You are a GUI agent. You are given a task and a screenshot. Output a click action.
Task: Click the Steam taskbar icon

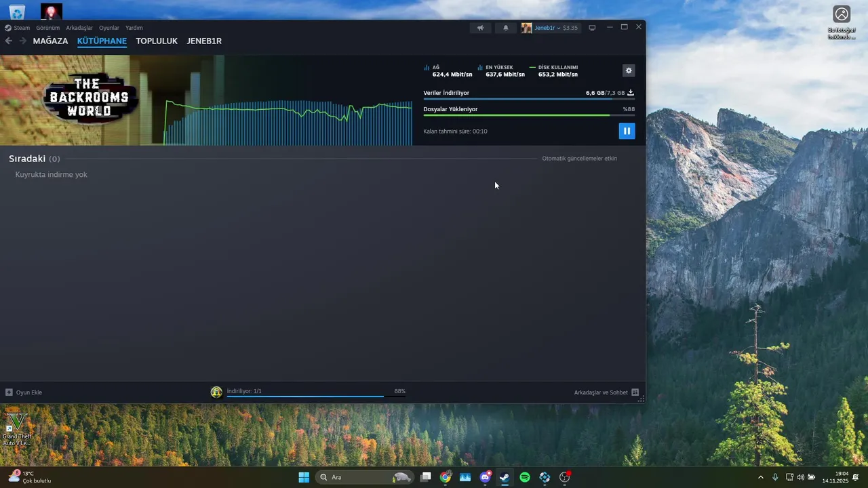505,477
